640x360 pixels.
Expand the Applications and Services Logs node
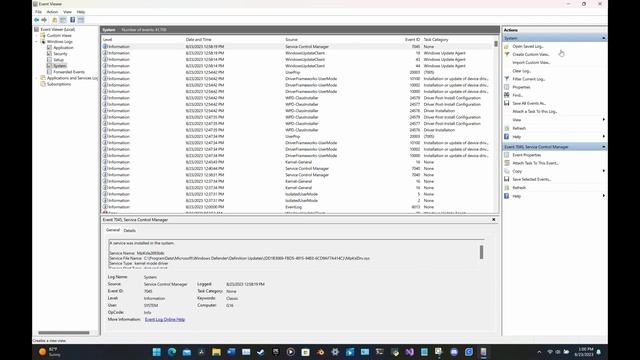click(37, 78)
